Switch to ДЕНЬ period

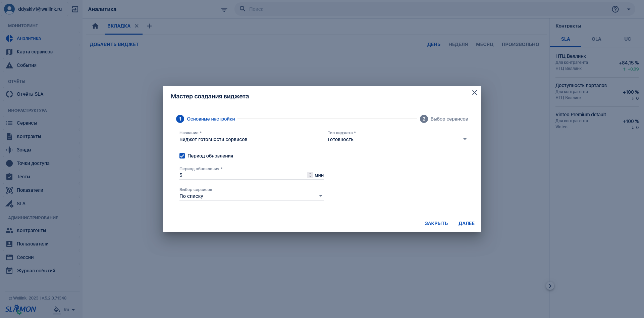[434, 44]
